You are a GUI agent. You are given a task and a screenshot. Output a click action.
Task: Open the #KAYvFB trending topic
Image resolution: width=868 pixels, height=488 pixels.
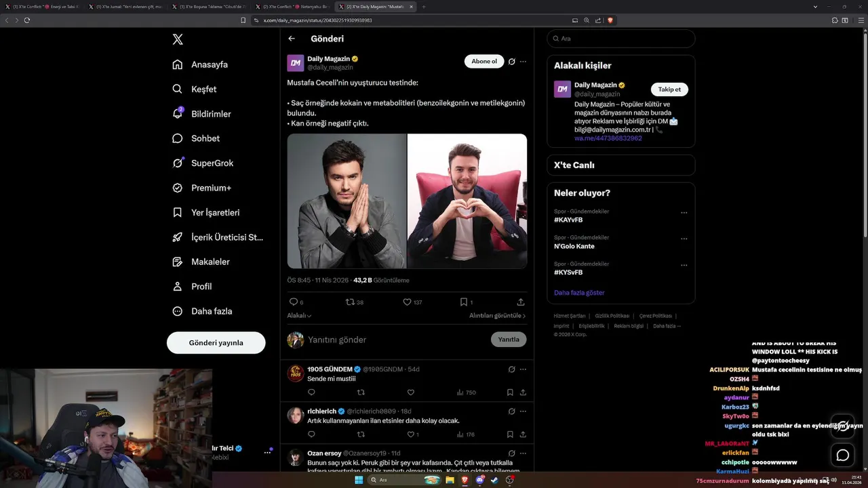568,220
